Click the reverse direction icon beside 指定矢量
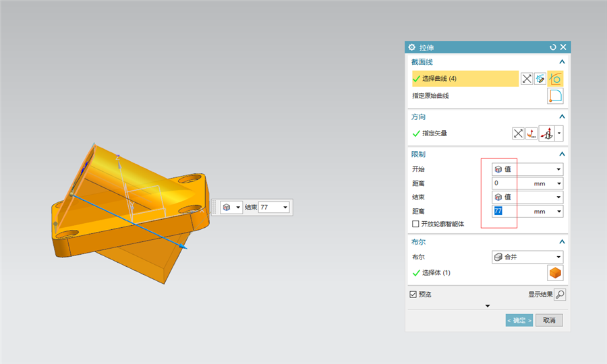The height and width of the screenshot is (364, 607). point(518,133)
